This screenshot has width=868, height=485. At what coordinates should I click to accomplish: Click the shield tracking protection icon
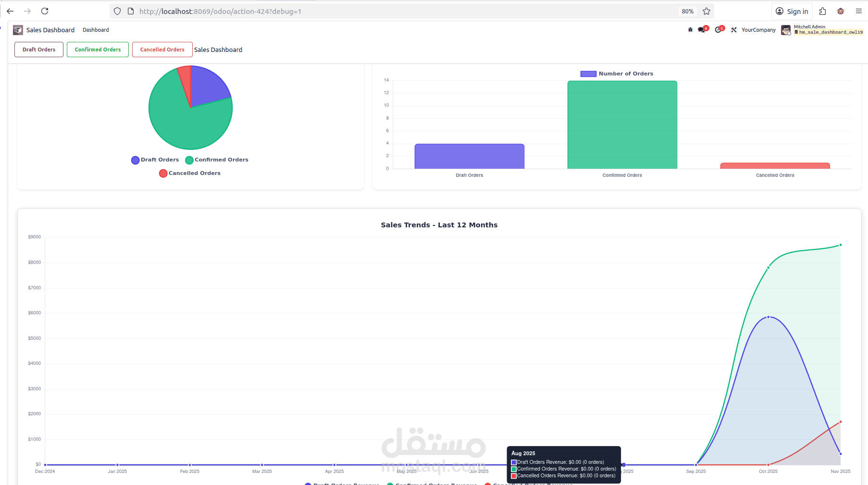117,11
